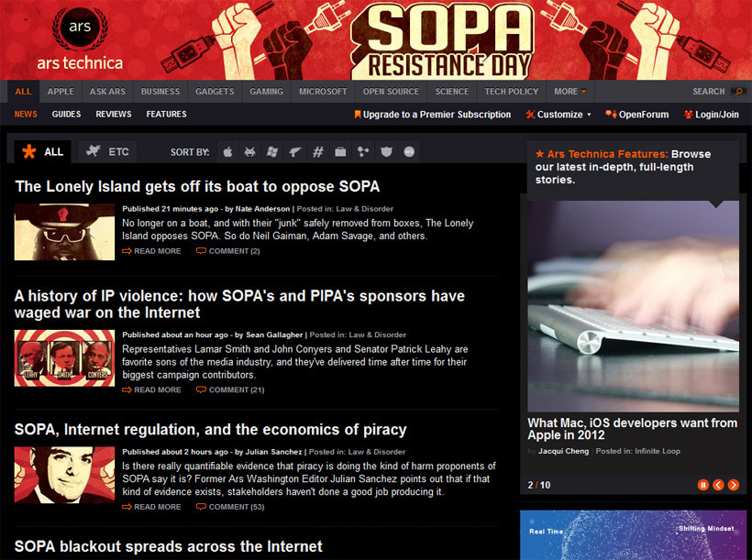Open FEATURES in the sub-navigation
Screen dimensions: 752x560
[166, 115]
